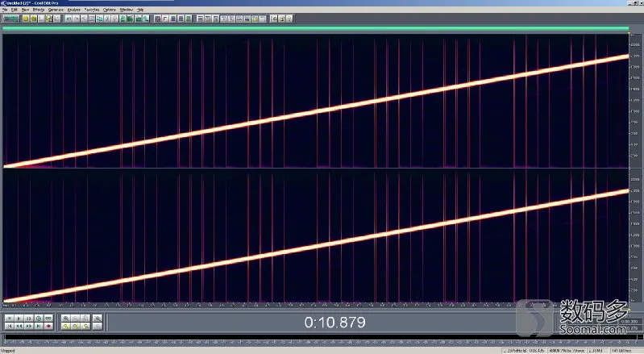This screenshot has width=644, height=354.
Task: Click the left channel frequency scale ruler
Action: click(635, 101)
